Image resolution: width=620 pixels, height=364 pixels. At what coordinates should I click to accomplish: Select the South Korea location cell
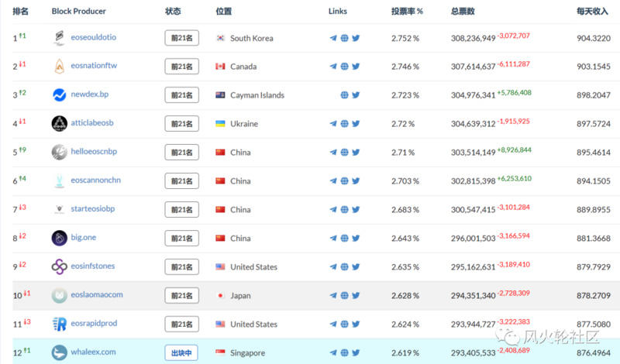click(244, 38)
